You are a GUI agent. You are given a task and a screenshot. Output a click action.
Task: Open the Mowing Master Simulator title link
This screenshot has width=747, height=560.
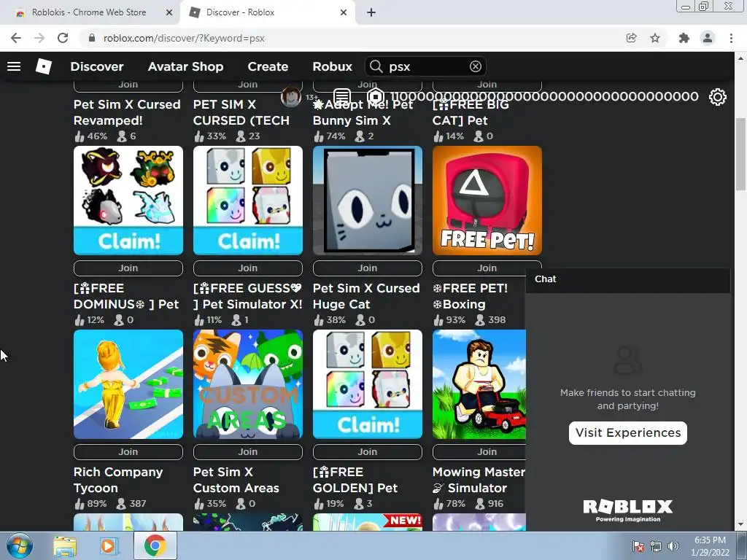coord(479,480)
